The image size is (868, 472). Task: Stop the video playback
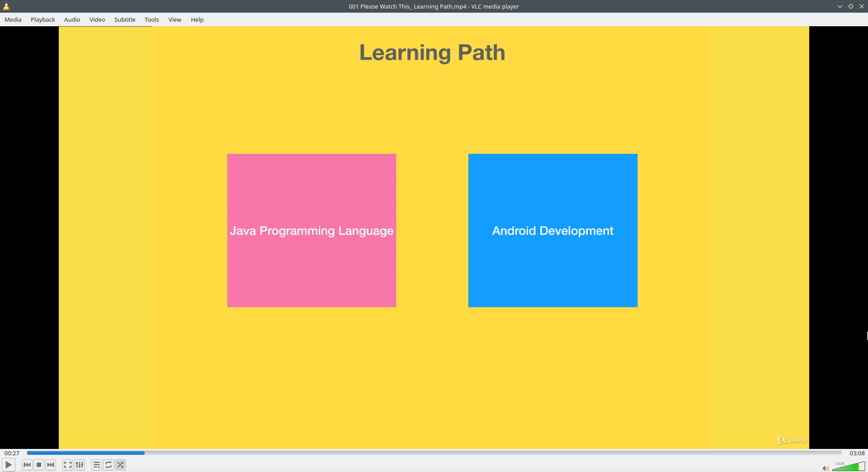pyautogui.click(x=39, y=465)
